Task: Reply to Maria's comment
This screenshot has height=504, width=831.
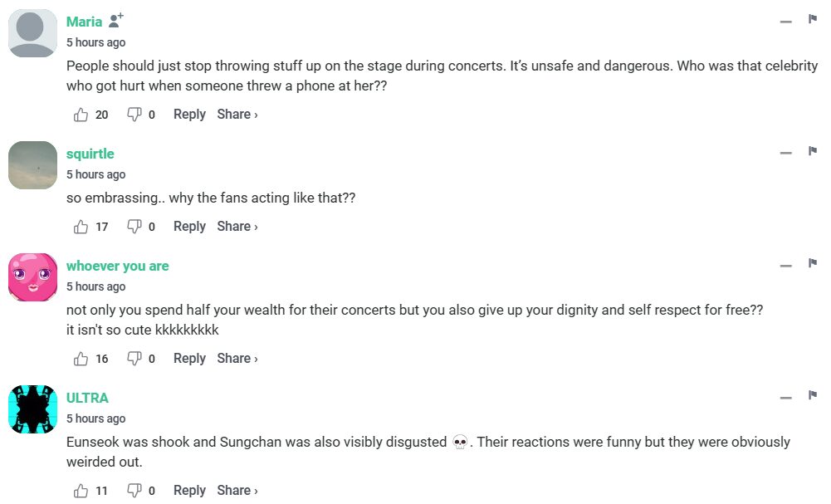Action: point(189,115)
